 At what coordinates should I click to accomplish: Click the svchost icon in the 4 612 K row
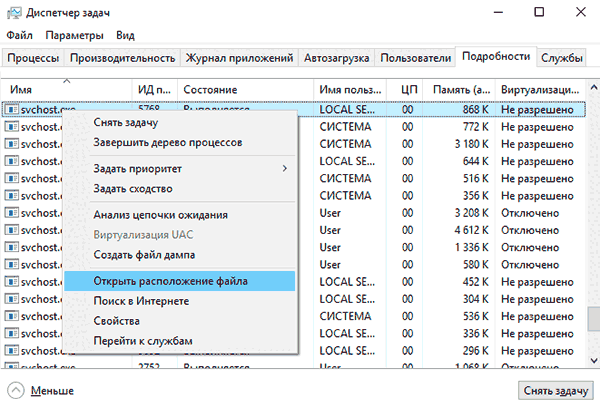tap(12, 230)
